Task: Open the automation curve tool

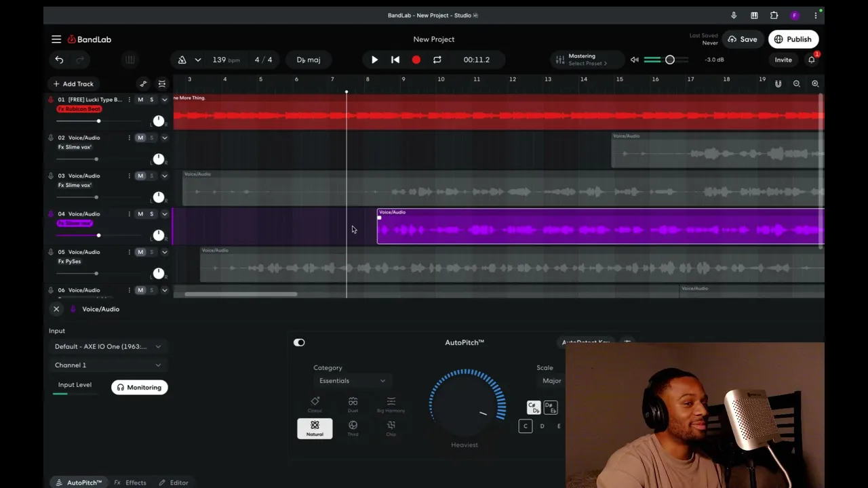Action: [143, 84]
